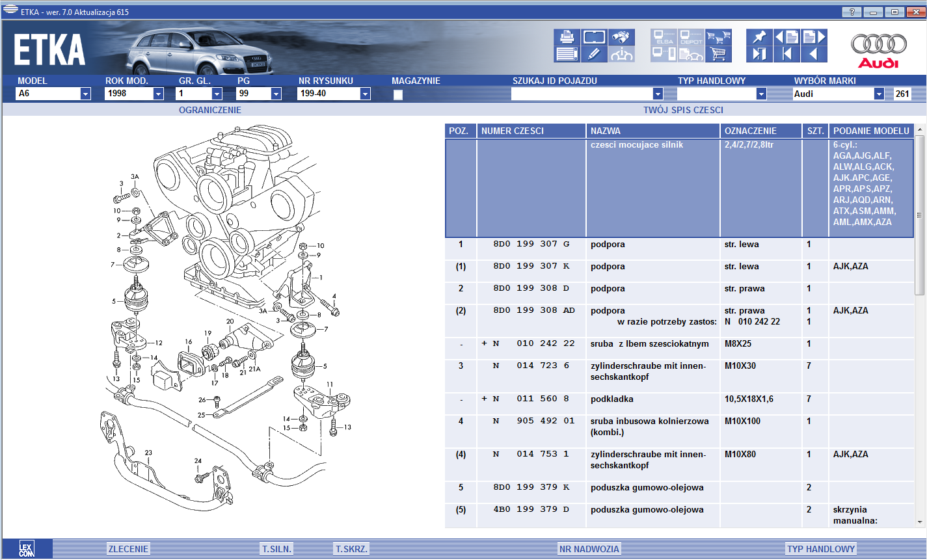Click the TWÓJ SPIS CZESCI header
The width and height of the screenshot is (927, 560).
tap(683, 110)
